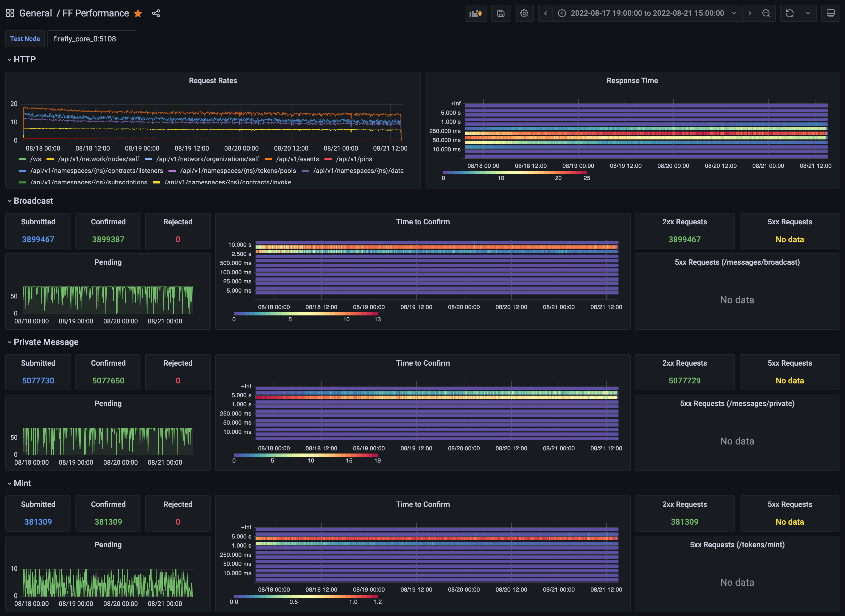Open Private Message Time to Confirm menu

click(x=423, y=363)
